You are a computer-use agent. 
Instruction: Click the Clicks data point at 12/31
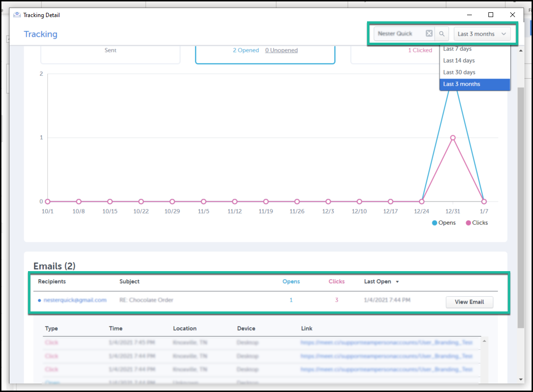[453, 138]
